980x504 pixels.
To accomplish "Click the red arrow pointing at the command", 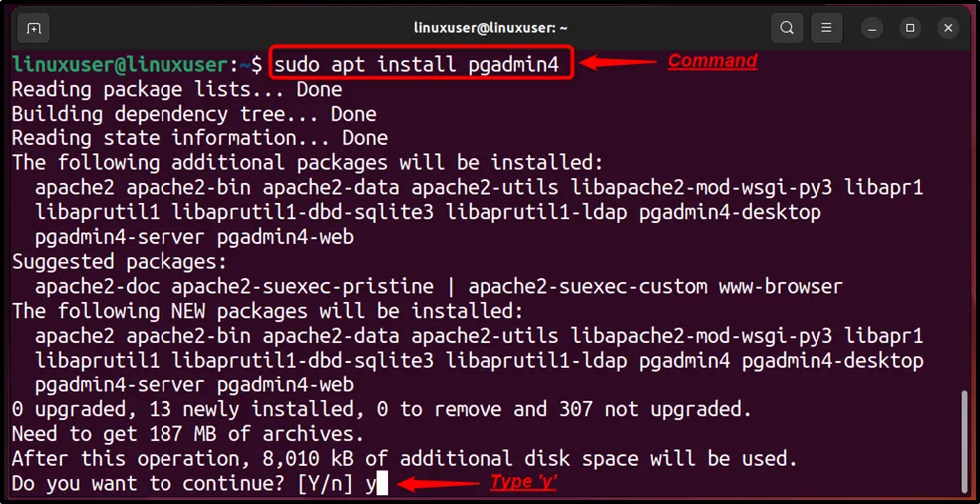I will pos(616,63).
